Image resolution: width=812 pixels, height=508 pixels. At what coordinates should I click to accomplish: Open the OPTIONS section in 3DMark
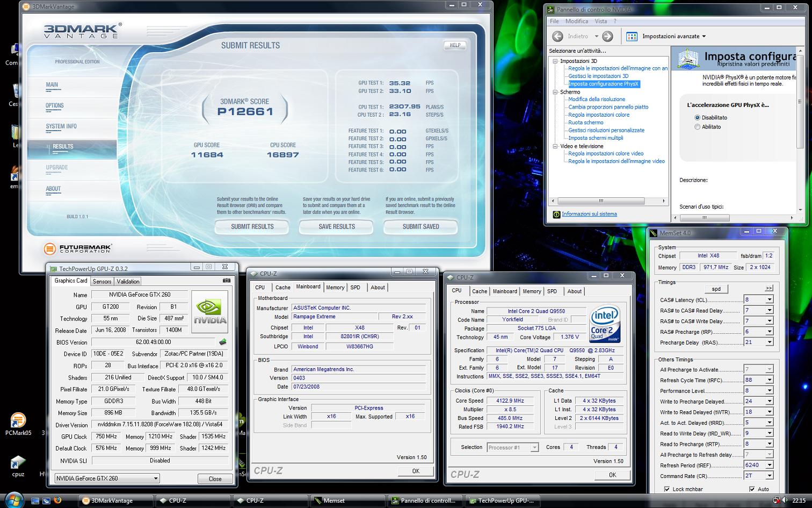(55, 105)
